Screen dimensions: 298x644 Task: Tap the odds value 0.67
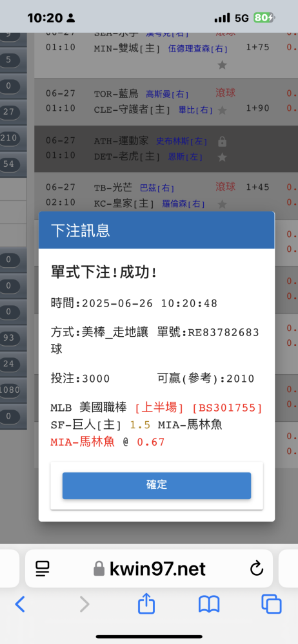click(x=151, y=442)
